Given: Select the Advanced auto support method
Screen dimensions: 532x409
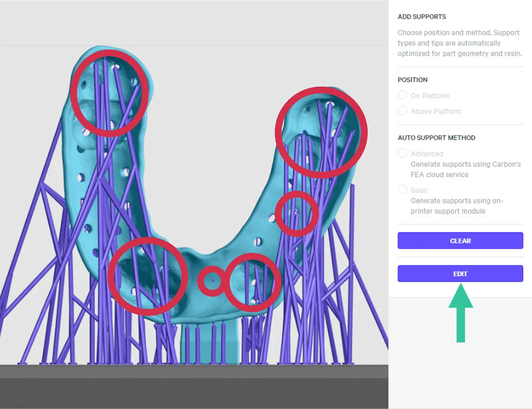Looking at the screenshot, I should click(x=402, y=153).
